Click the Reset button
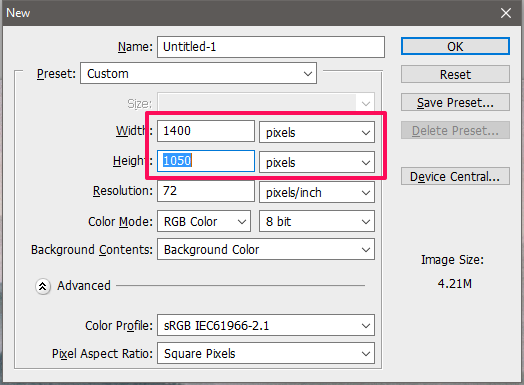Viewport: 524px width, 385px height. click(x=455, y=74)
